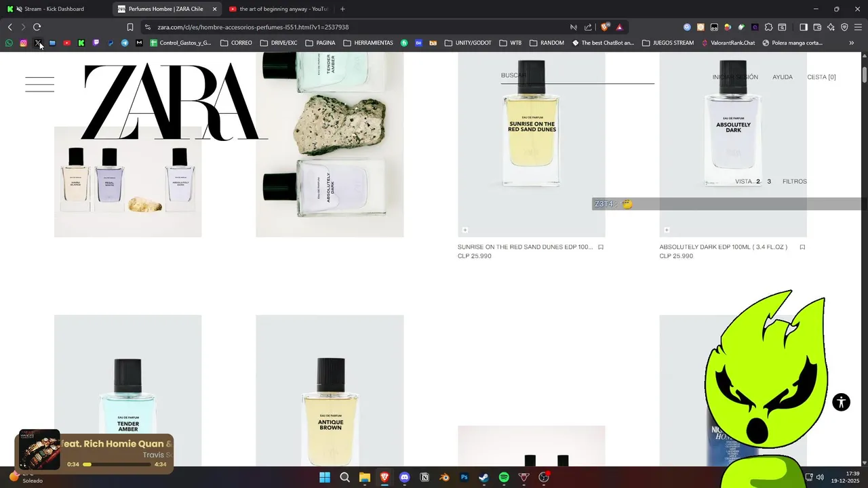868x488 pixels.
Task: Click the ZARA logo
Action: click(174, 102)
